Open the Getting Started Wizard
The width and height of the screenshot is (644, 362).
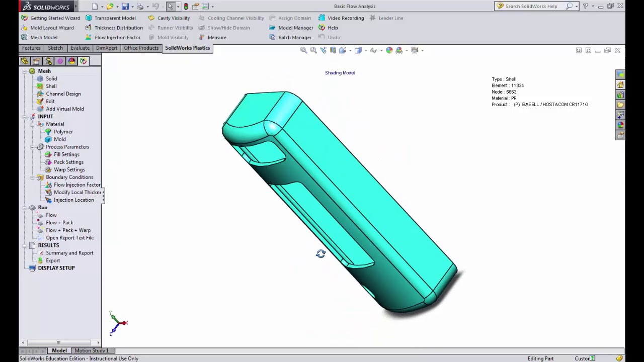coord(50,18)
